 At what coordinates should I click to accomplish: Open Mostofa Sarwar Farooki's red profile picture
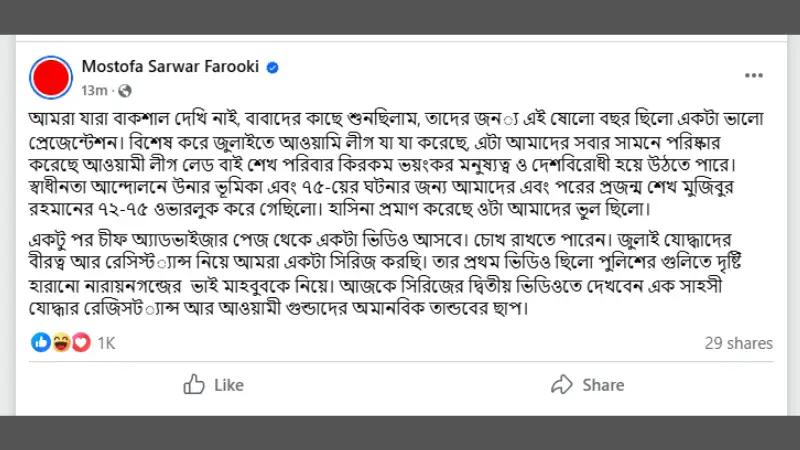(x=51, y=78)
